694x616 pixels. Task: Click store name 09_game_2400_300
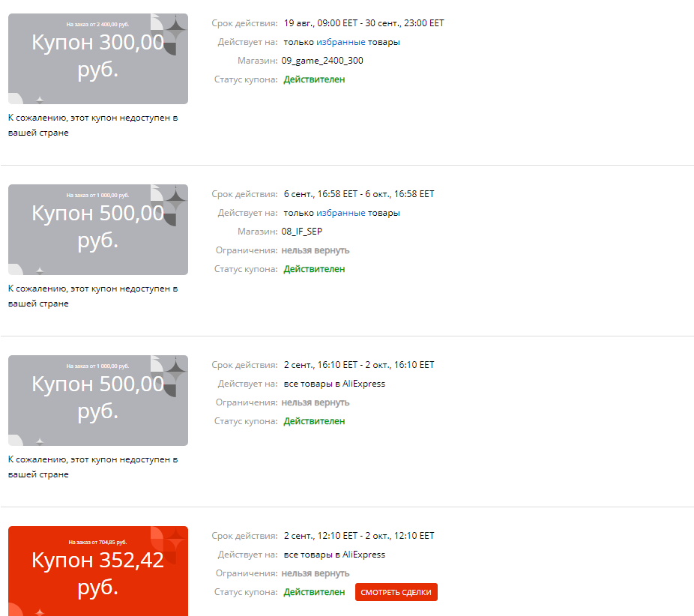[x=322, y=61]
